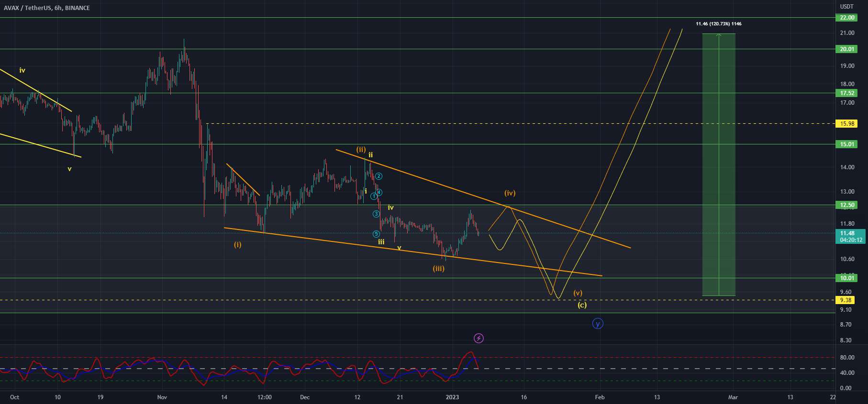Click the 0.00 level on oscillator scale

[x=846, y=388]
